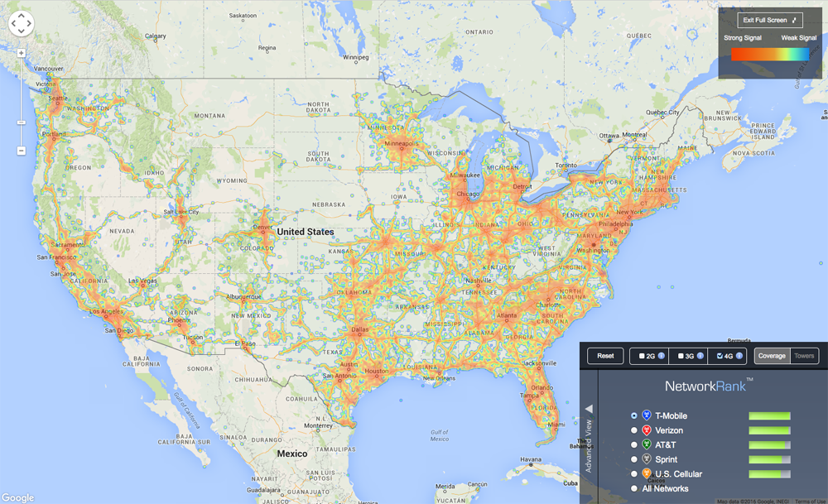828x504 pixels.
Task: Select the Verizon radio button
Action: pyautogui.click(x=633, y=430)
